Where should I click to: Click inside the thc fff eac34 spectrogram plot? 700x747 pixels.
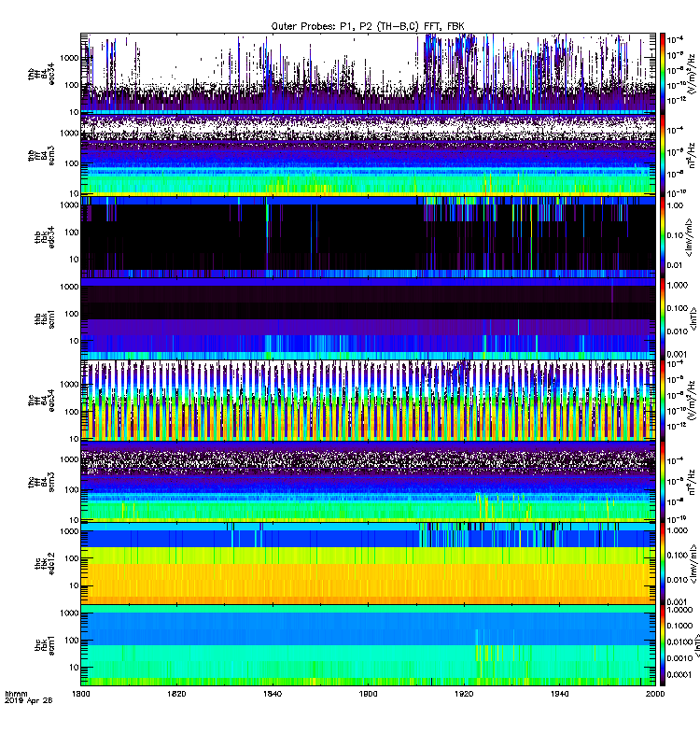(x=368, y=401)
